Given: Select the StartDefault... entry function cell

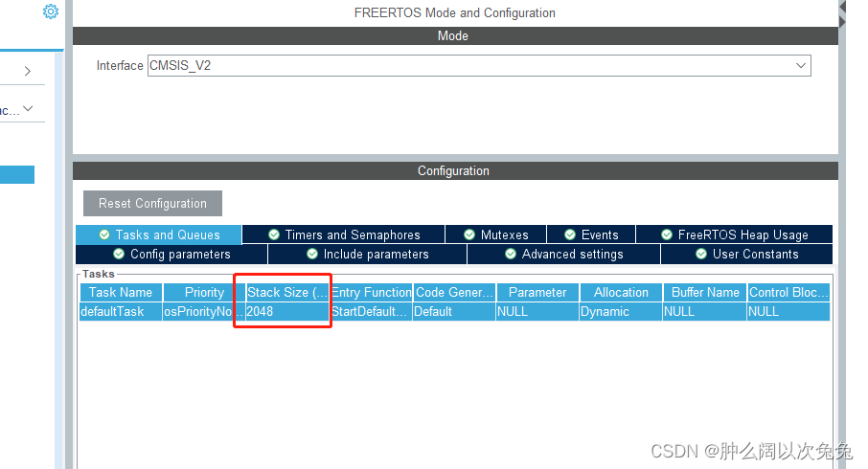Looking at the screenshot, I should point(372,311).
